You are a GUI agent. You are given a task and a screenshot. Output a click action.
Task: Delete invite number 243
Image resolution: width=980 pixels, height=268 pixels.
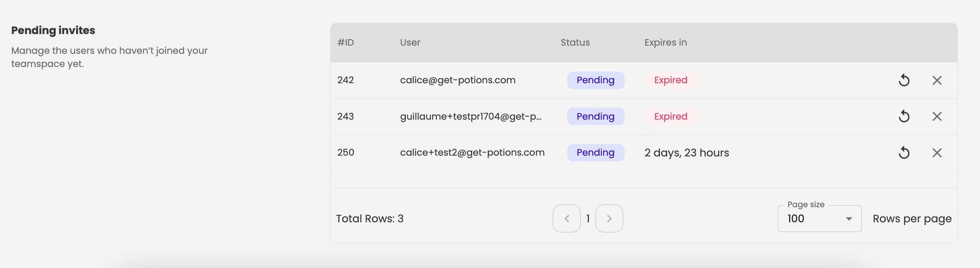(x=937, y=117)
